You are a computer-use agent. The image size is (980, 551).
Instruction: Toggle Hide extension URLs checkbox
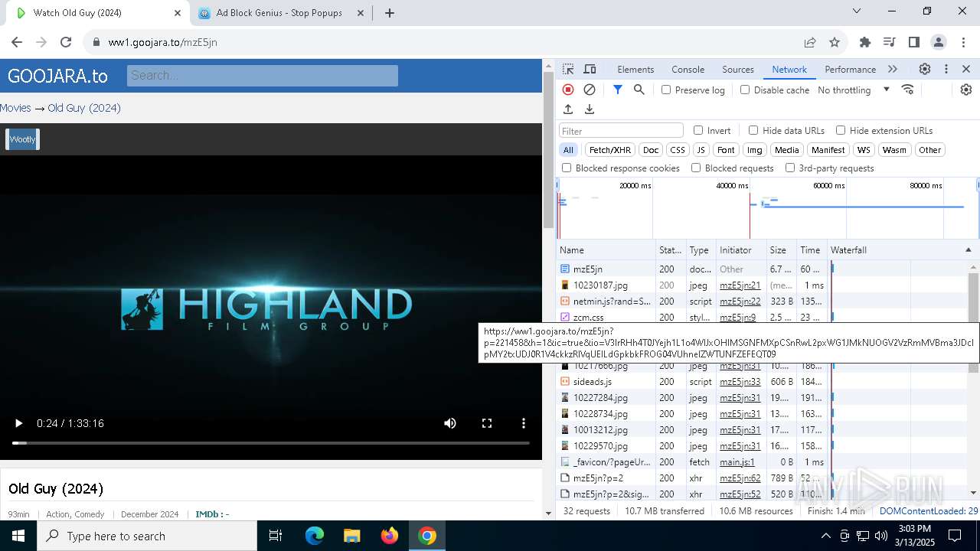[841, 130]
